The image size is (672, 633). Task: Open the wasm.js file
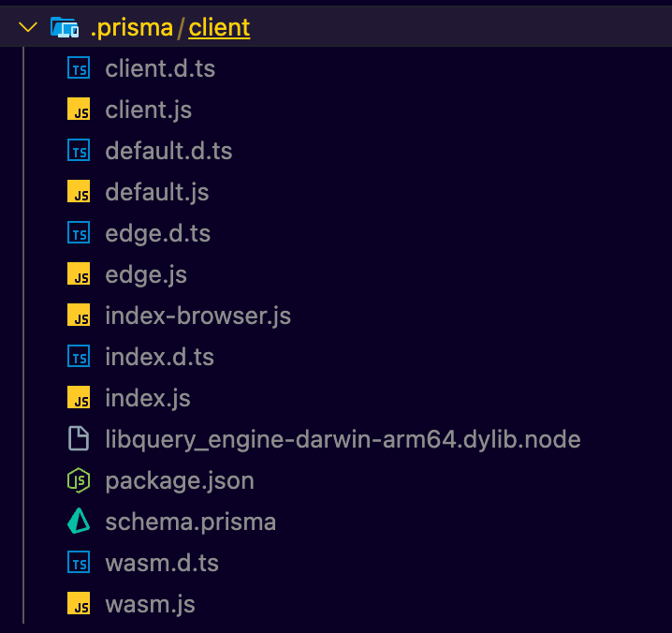pyautogui.click(x=150, y=604)
